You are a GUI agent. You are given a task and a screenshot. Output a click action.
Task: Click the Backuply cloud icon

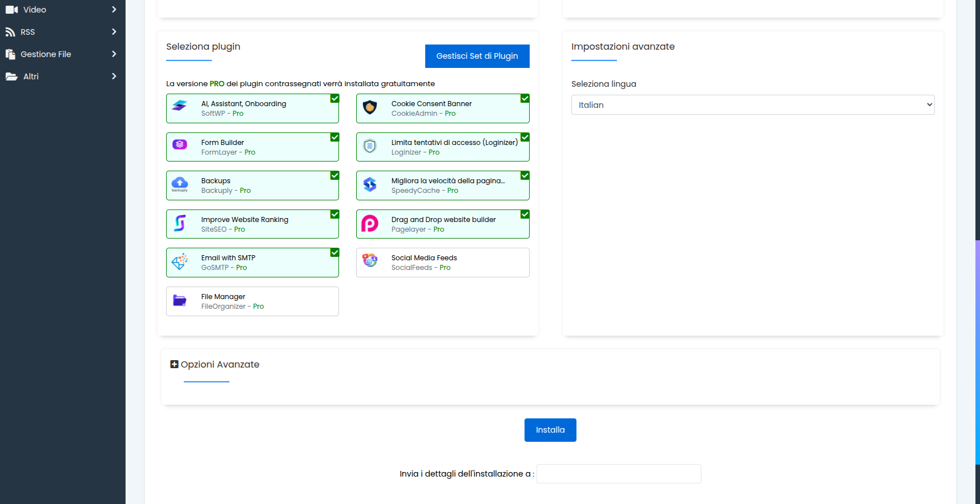click(x=180, y=184)
